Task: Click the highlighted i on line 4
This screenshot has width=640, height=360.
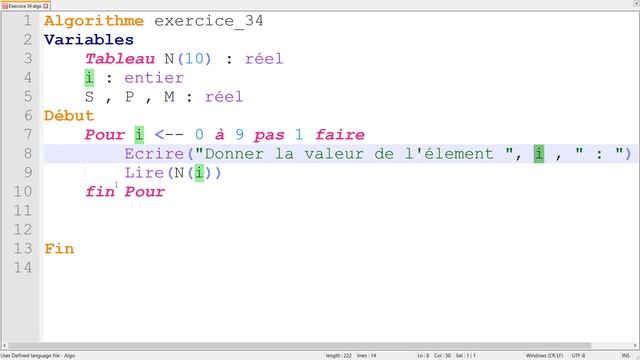Action: [89, 78]
